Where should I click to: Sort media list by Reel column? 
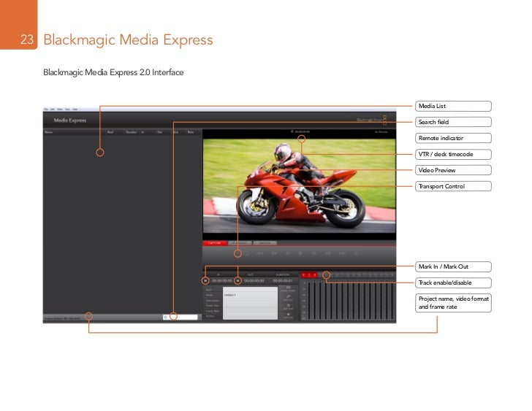pyautogui.click(x=110, y=132)
